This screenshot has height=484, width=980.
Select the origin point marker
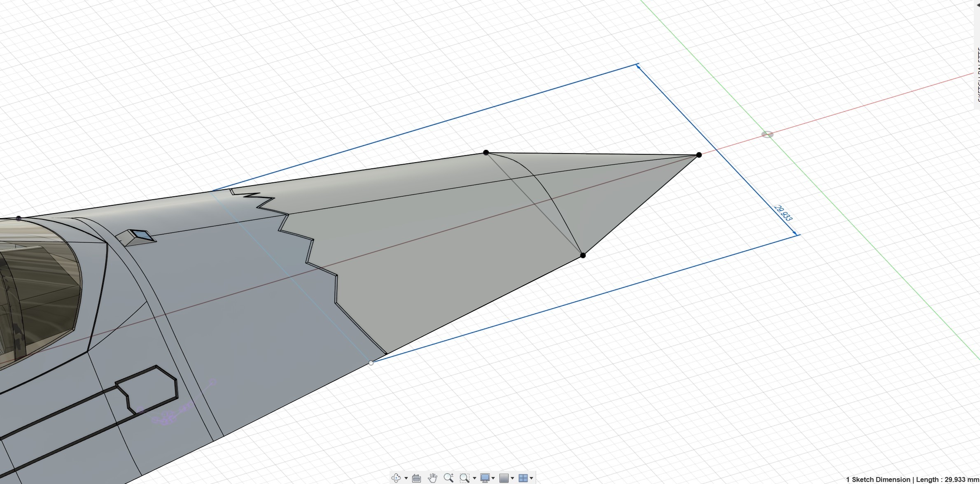tap(767, 135)
